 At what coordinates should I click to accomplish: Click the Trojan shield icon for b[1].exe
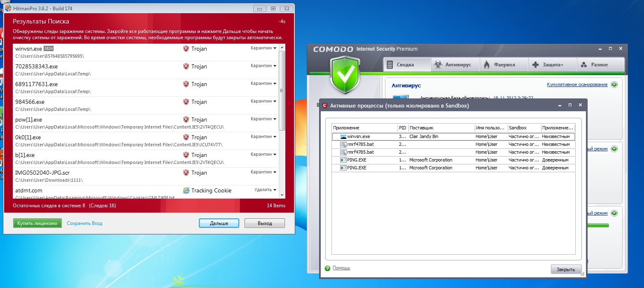(x=186, y=155)
